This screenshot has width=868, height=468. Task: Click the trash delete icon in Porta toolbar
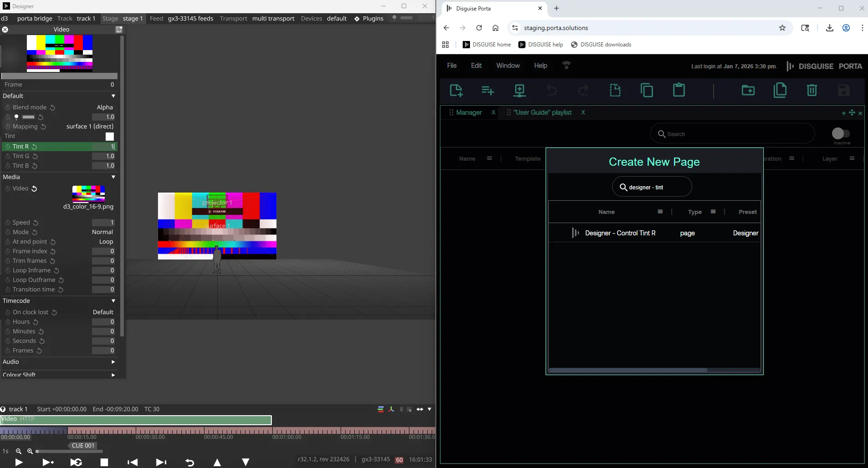(x=812, y=90)
